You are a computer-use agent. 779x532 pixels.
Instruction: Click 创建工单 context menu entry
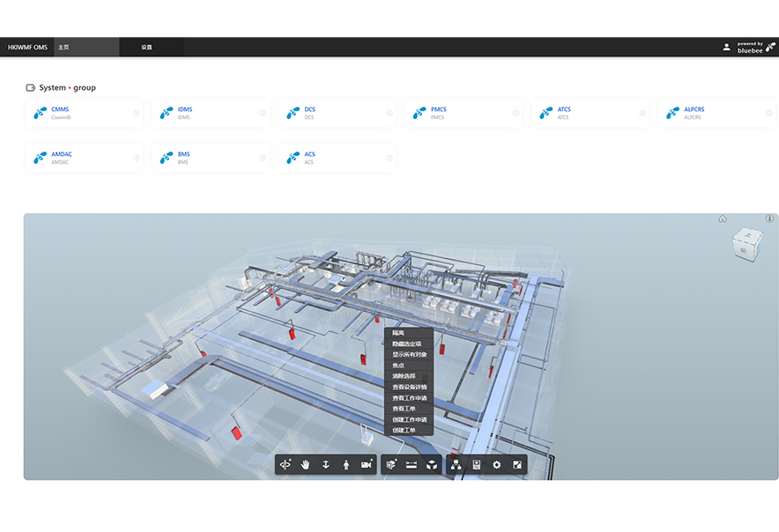coord(404,430)
